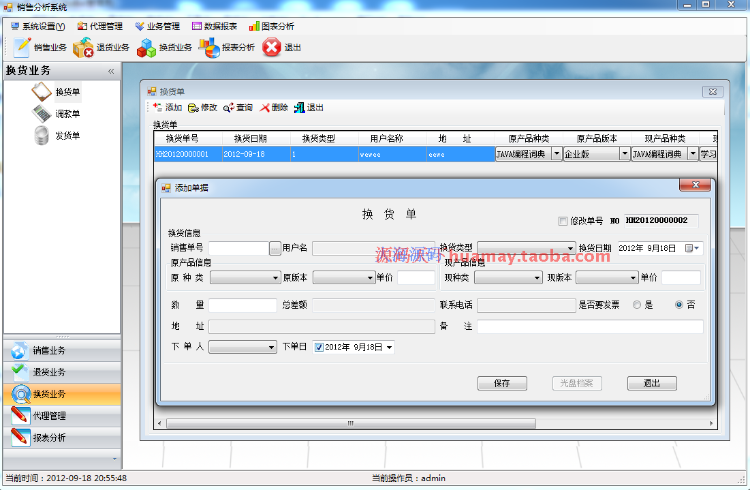Select grid cell with date 2012-09-18
The width and height of the screenshot is (750, 490).
coord(256,154)
